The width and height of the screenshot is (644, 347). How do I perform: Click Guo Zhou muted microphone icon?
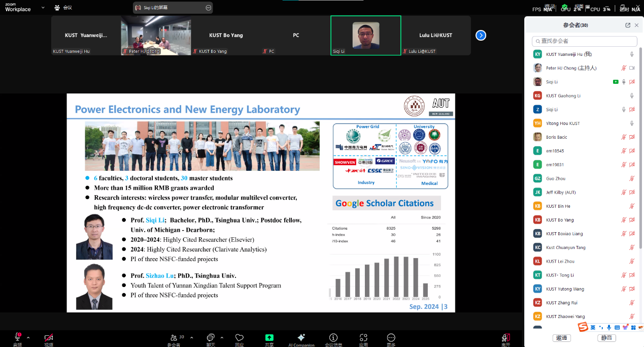pos(632,178)
